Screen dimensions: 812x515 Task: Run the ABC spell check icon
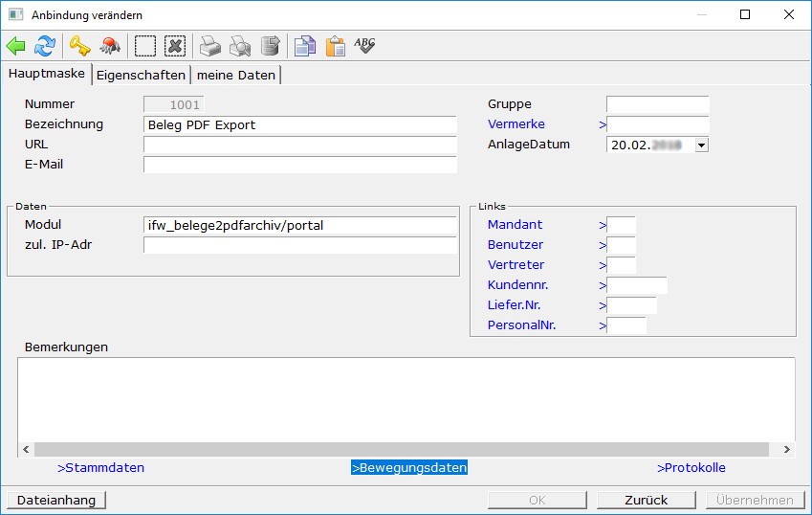364,45
